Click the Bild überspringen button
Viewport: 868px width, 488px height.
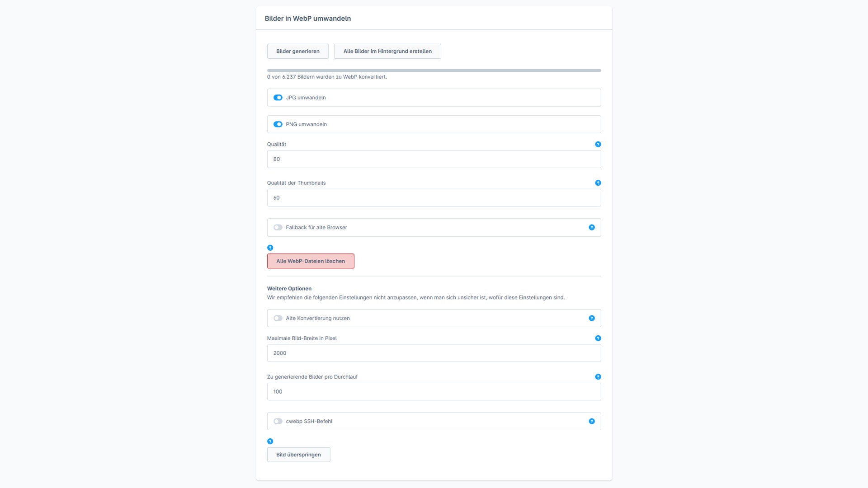[298, 455]
